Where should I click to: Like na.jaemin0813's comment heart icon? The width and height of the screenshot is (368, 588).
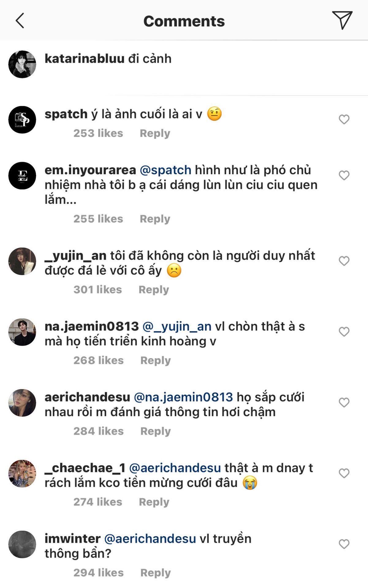click(344, 332)
